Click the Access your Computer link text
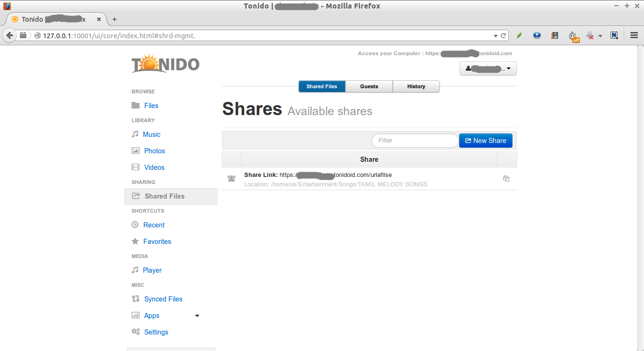644x351 pixels. [435, 53]
